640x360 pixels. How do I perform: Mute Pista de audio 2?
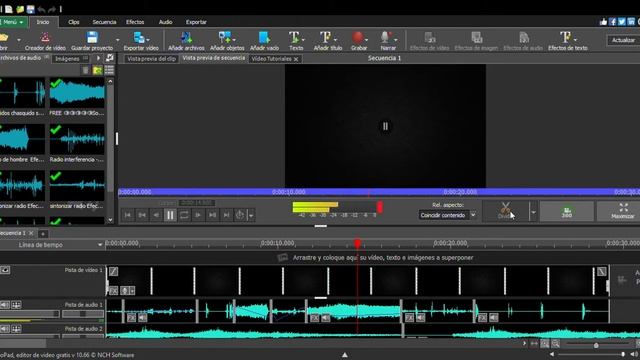pyautogui.click(x=4, y=329)
